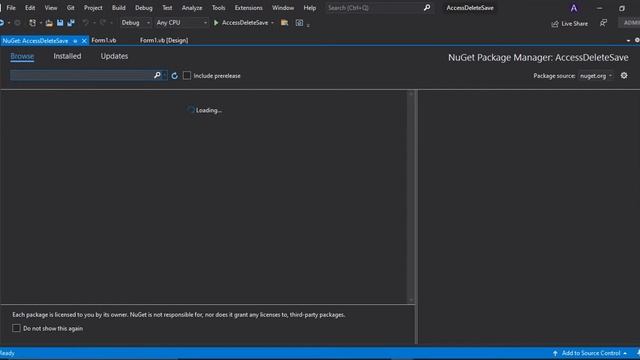The image size is (640, 360).
Task: Click the Save icon in toolbar
Action: 60,23
